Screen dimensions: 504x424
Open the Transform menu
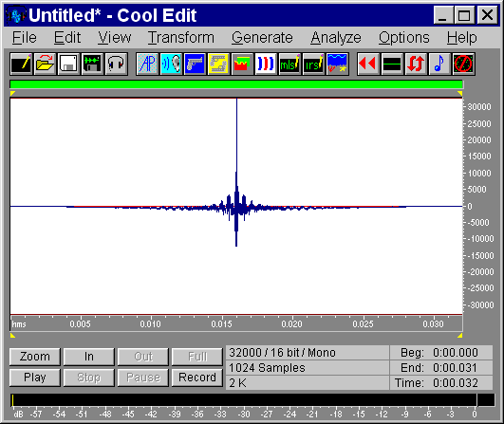point(181,38)
